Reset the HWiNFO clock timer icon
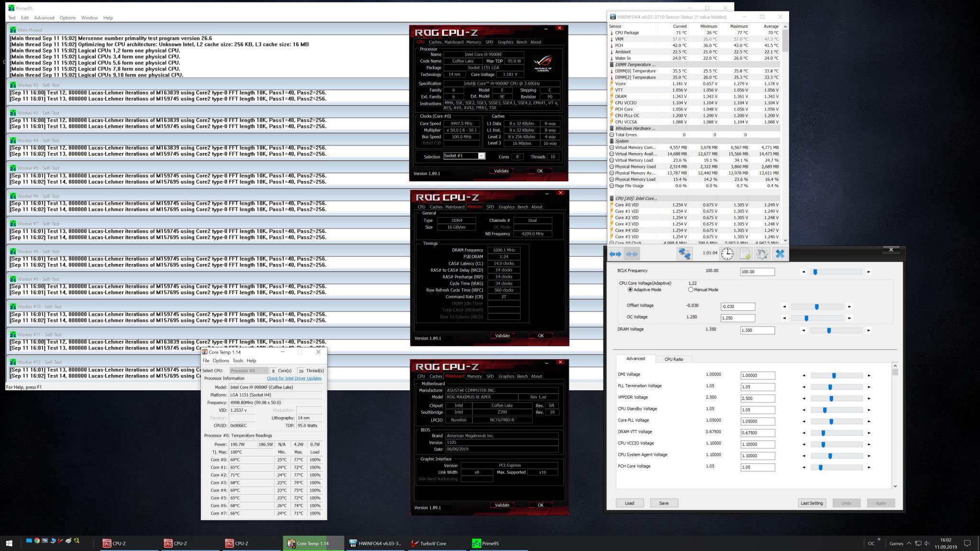 coord(727,254)
